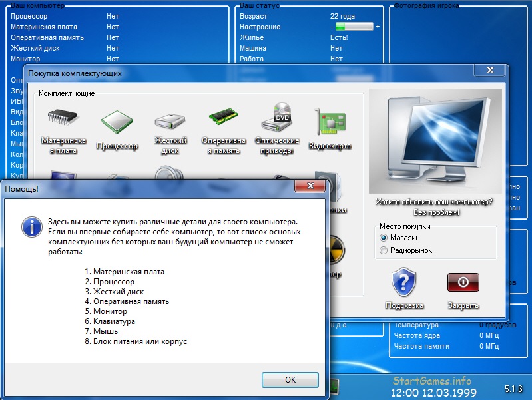532x400 pixels.
Task: Open the StartGames.info link
Action: (x=432, y=381)
